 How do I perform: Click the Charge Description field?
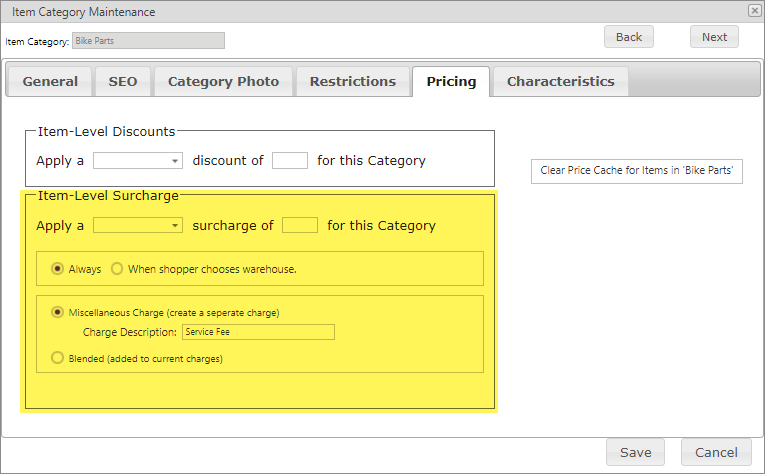[x=259, y=332]
